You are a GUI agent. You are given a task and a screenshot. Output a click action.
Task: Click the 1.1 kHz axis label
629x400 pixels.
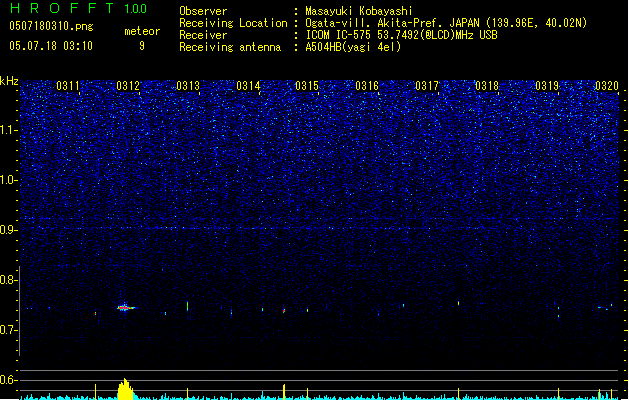pos(9,130)
